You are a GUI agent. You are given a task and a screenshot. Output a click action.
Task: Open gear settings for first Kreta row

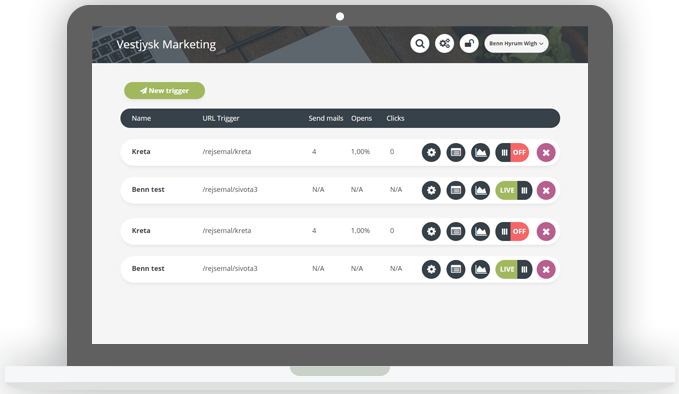(431, 152)
